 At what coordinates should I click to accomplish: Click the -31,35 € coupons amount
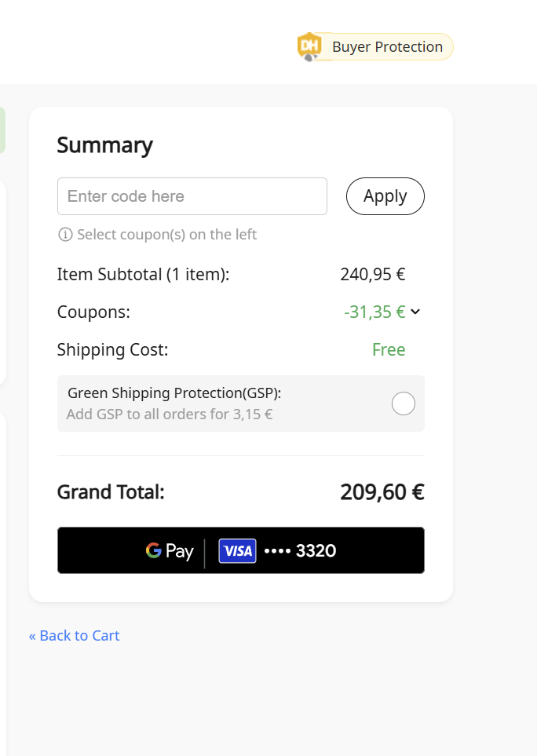click(x=374, y=312)
